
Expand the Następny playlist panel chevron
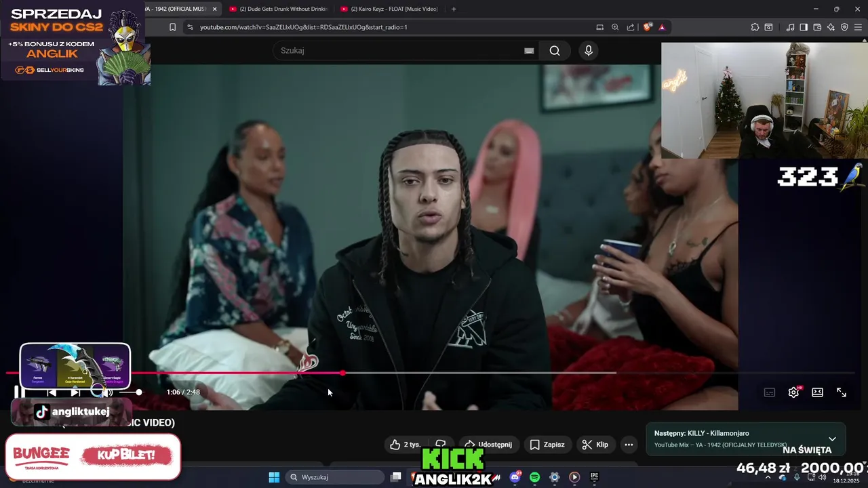[832, 439]
